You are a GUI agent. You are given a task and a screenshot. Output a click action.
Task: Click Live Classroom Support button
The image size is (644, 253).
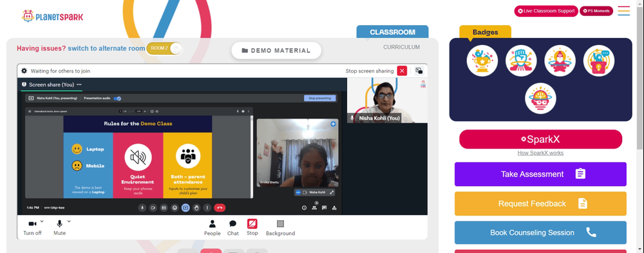click(546, 11)
